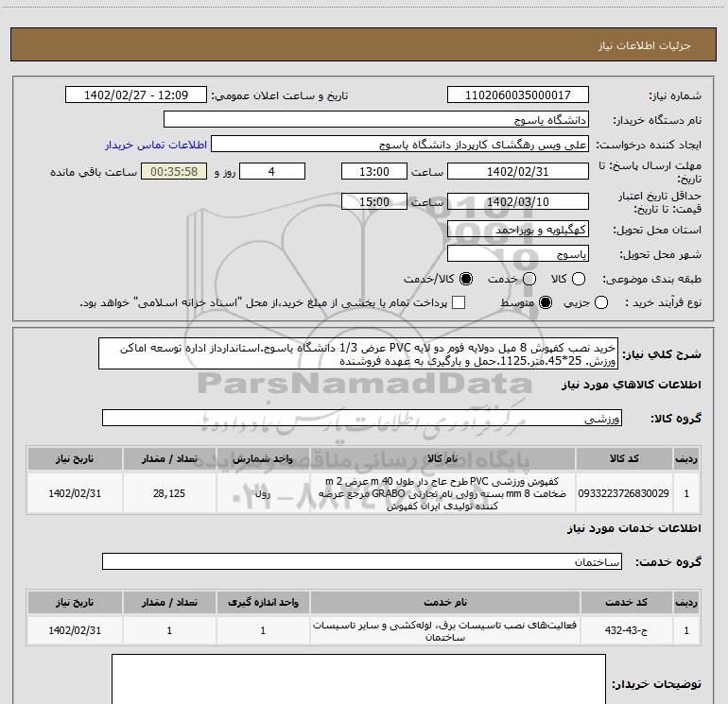Click the remaining time field 00:35:58
728x704 pixels.
(x=174, y=171)
